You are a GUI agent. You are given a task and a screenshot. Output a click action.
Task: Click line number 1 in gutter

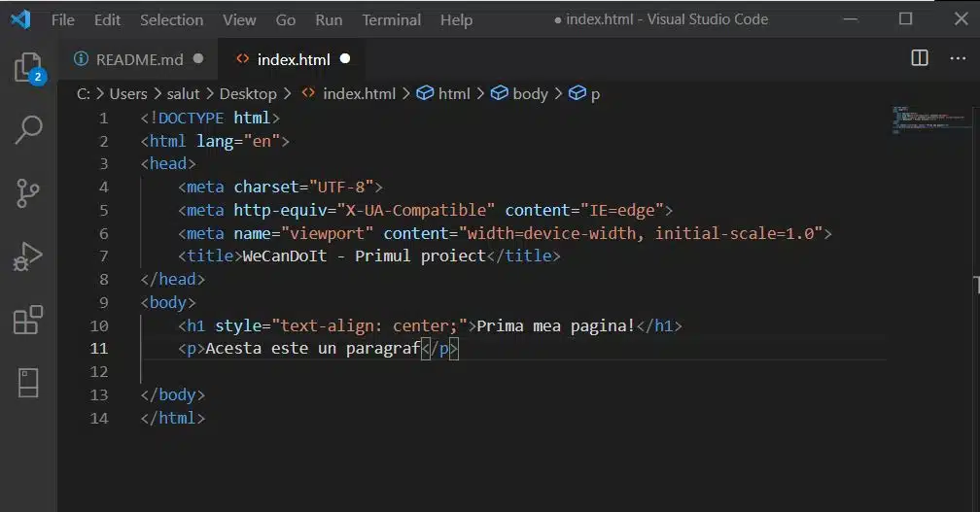[x=104, y=118]
